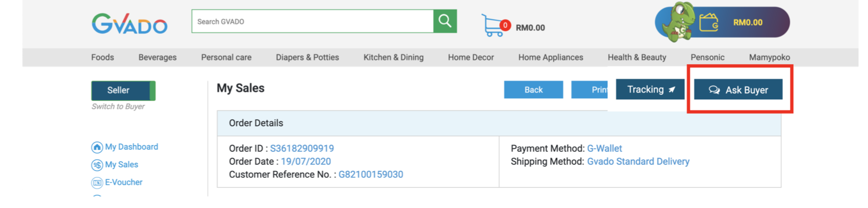
Task: Click the green search magnifier button
Action: click(445, 21)
